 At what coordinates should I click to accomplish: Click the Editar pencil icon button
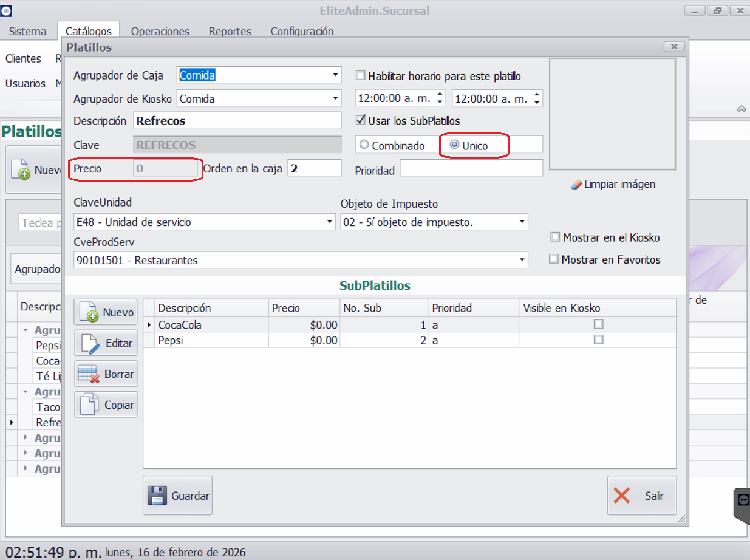coord(89,344)
